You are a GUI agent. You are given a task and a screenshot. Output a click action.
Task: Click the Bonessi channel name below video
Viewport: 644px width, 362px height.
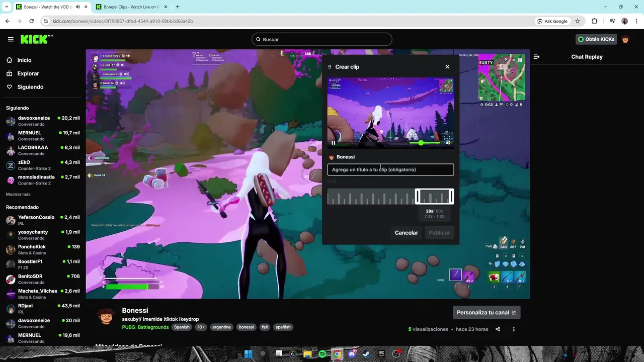tap(135, 311)
